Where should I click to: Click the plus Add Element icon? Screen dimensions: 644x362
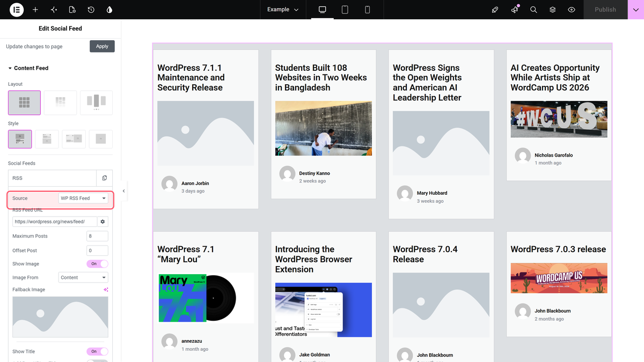pyautogui.click(x=35, y=10)
